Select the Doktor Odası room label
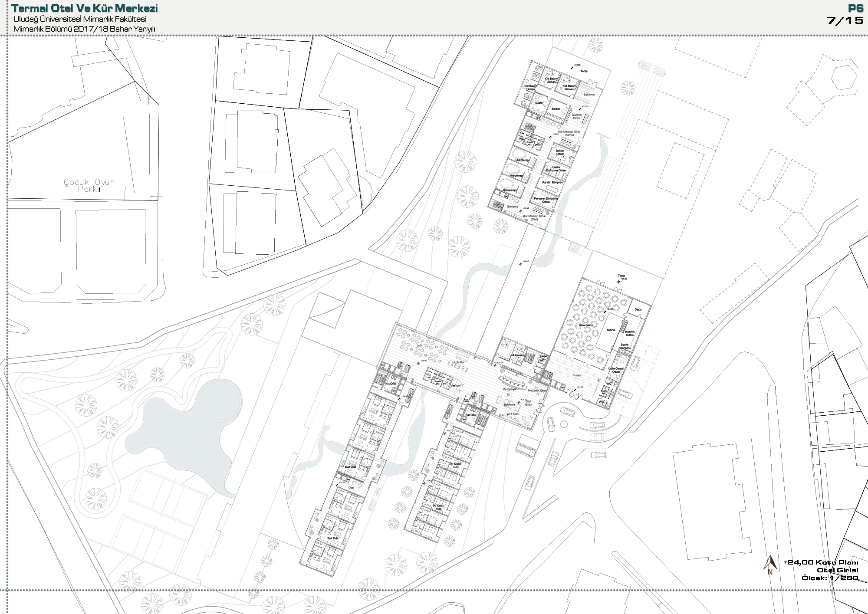 coord(560,152)
